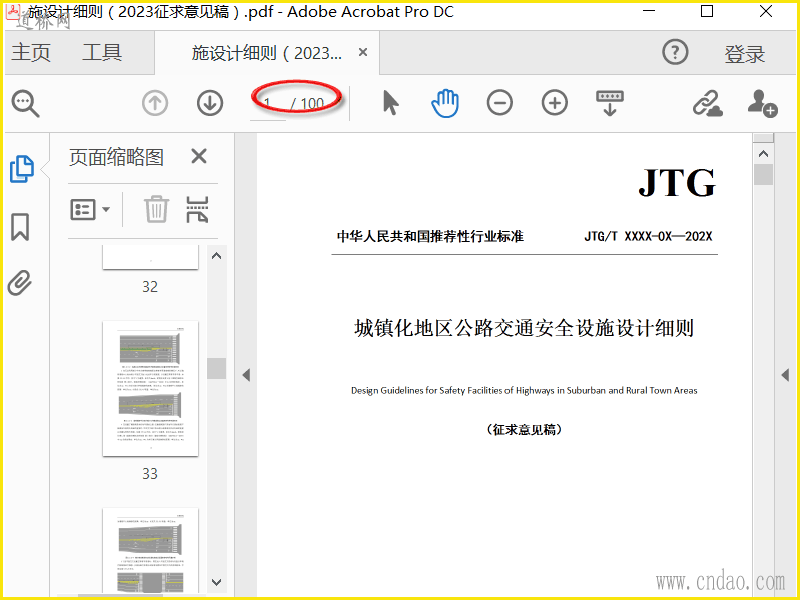The width and height of the screenshot is (800, 600).
Task: Open the help question mark menu
Action: [675, 52]
